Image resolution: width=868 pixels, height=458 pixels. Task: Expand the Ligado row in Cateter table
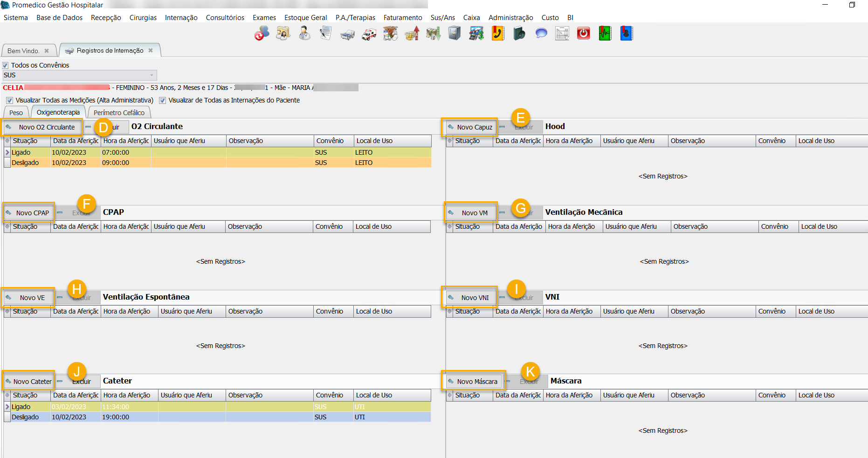click(x=7, y=407)
